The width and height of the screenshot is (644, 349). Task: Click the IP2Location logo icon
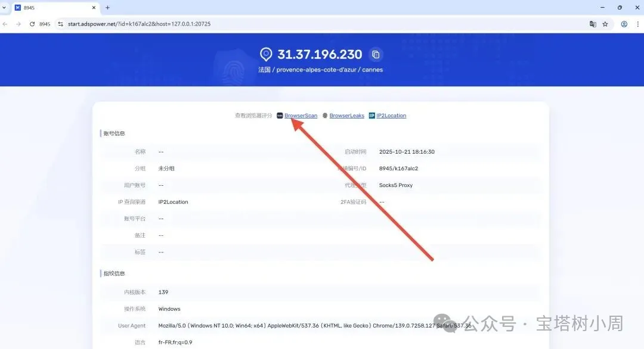[371, 116]
